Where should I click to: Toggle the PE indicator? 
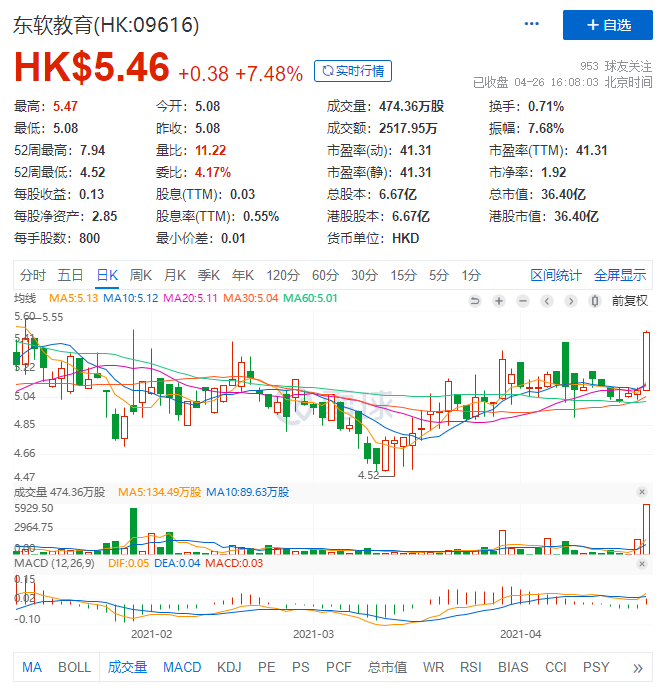pos(267,667)
